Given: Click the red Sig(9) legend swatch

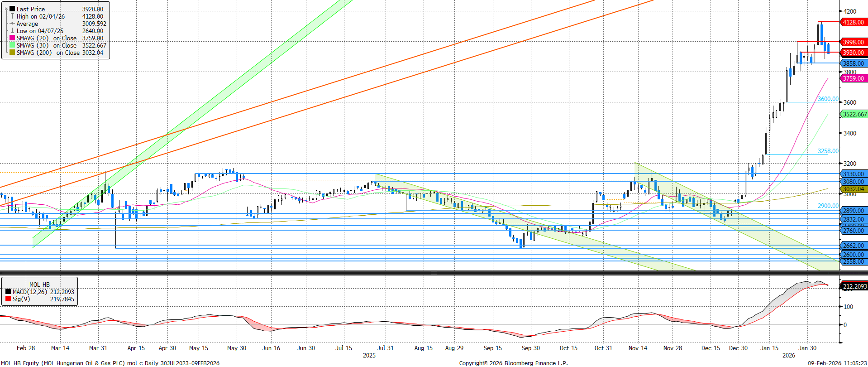Looking at the screenshot, I should 8,299.
